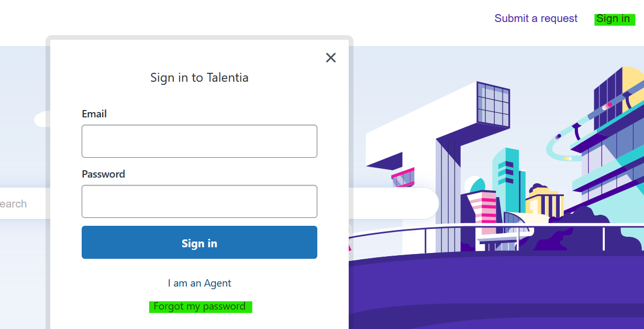644x329 pixels.
Task: Click the yellow columned building illustration
Action: 545,202
